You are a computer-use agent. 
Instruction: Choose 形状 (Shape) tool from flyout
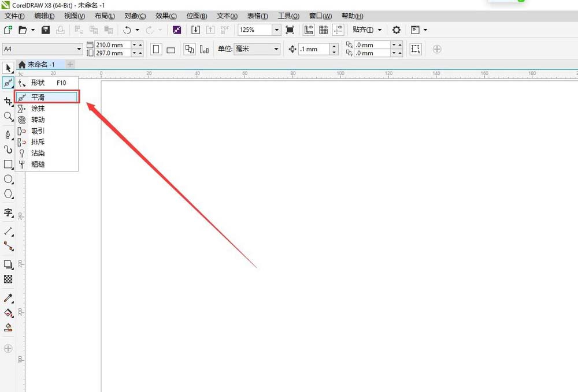46,83
